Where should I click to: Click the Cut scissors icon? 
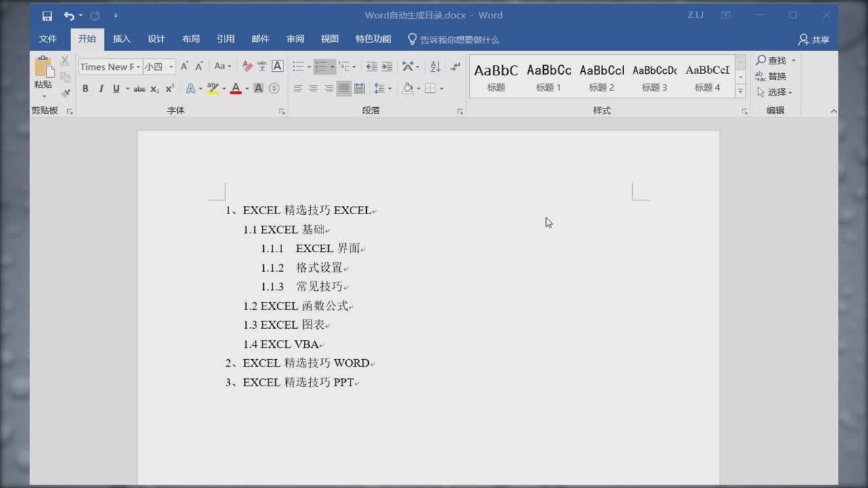(x=65, y=61)
